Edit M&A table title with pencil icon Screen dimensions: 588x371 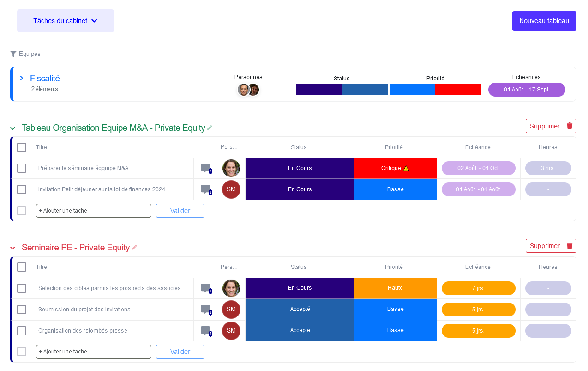[x=210, y=128]
